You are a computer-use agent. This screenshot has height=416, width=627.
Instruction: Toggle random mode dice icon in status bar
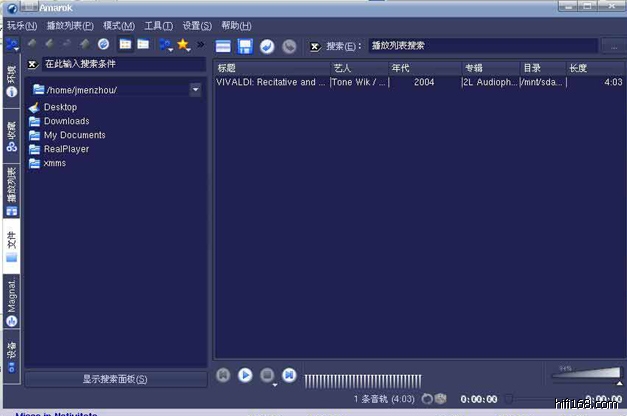pyautogui.click(x=440, y=399)
